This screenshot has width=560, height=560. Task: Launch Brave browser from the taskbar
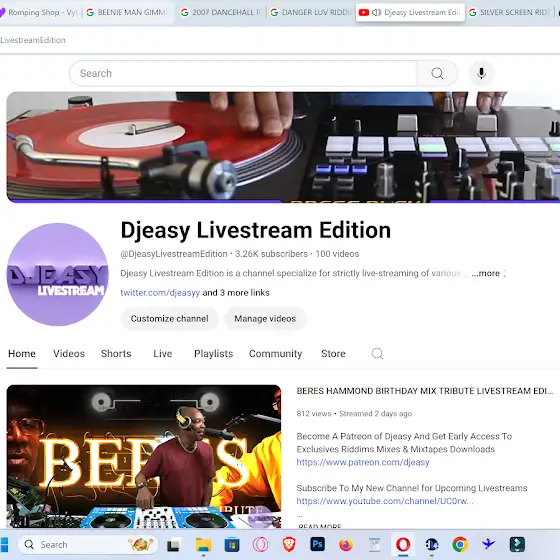point(289,545)
